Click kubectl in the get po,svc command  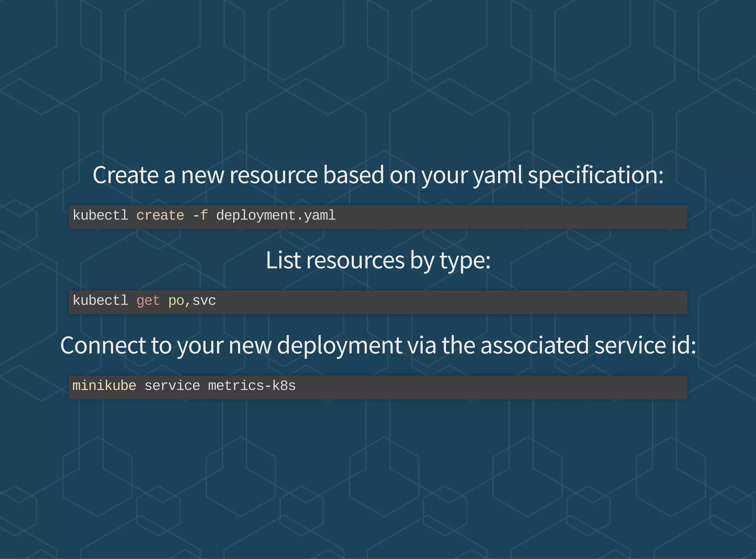tap(100, 301)
